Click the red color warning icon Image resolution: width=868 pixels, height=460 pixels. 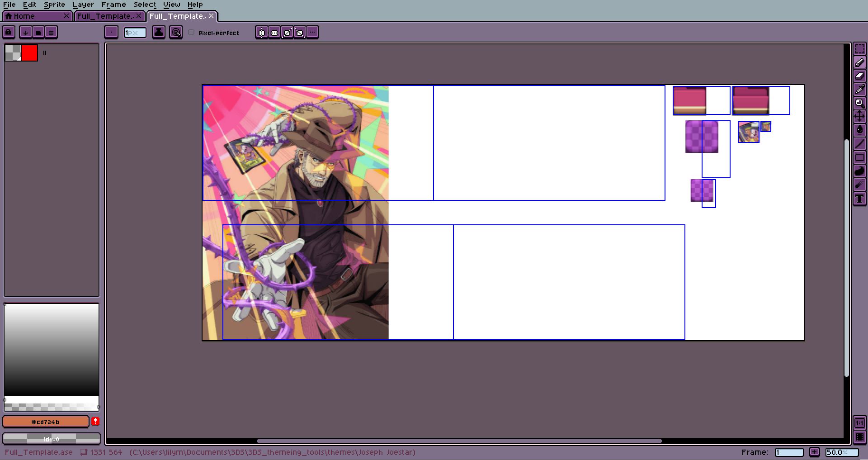click(x=95, y=421)
